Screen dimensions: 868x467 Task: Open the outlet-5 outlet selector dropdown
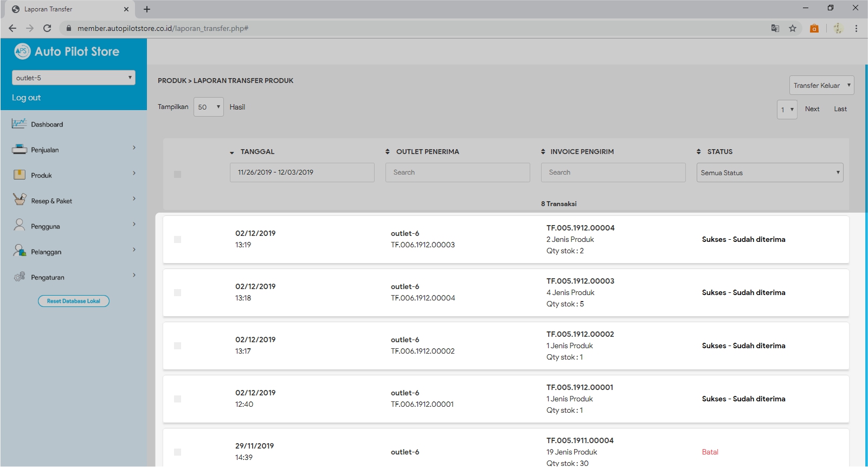click(74, 78)
